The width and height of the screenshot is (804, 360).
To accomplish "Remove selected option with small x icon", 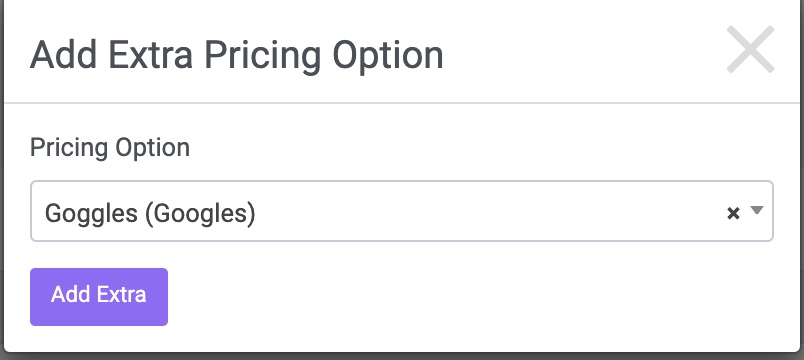I will click(733, 213).
